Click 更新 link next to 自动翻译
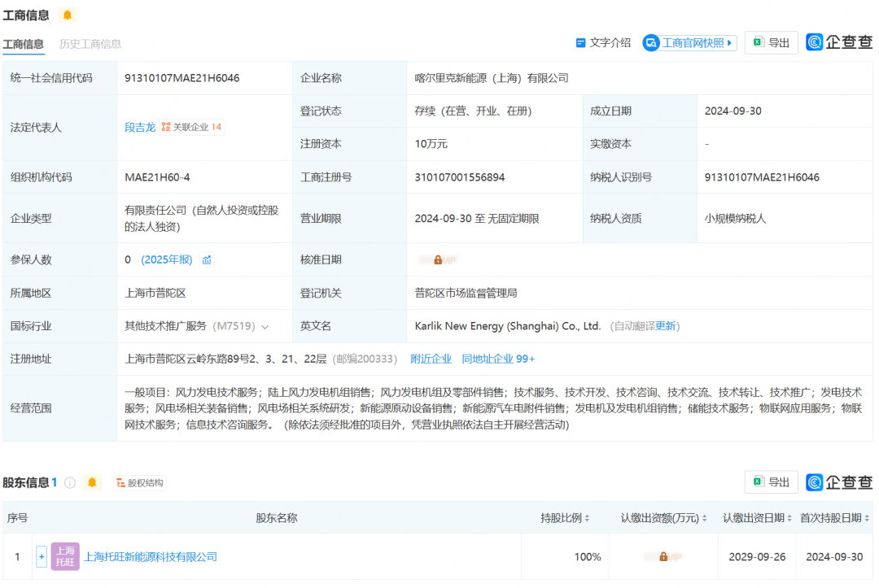 tap(666, 326)
